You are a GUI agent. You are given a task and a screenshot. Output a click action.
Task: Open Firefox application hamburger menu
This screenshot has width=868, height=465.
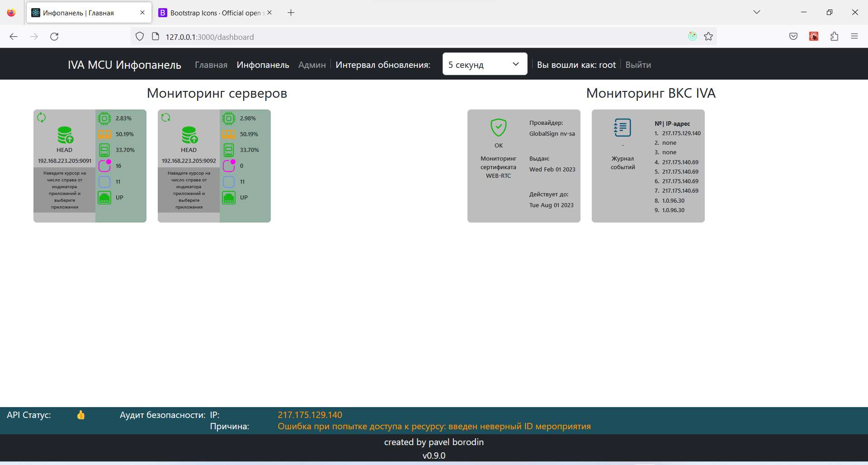point(854,36)
